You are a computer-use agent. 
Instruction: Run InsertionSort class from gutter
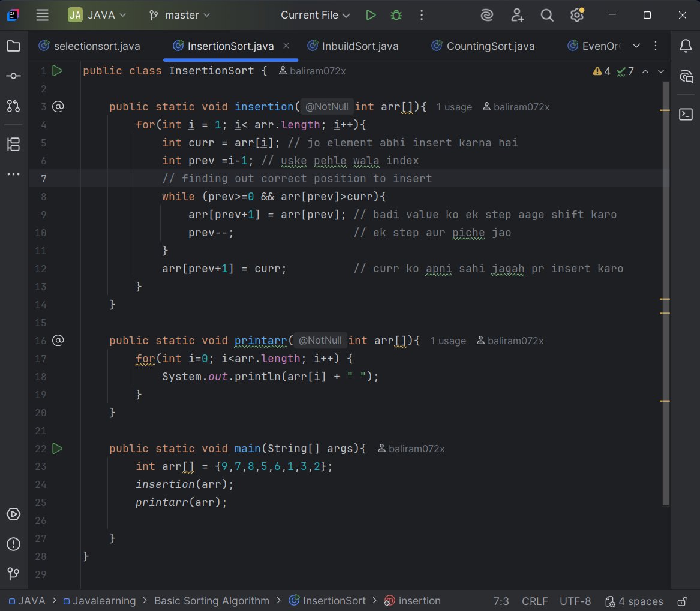(x=58, y=71)
